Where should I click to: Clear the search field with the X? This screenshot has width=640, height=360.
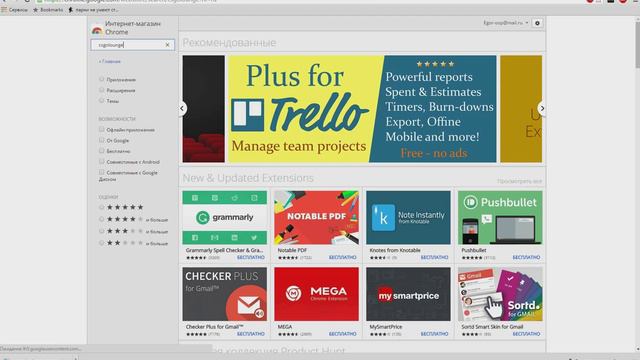point(167,45)
